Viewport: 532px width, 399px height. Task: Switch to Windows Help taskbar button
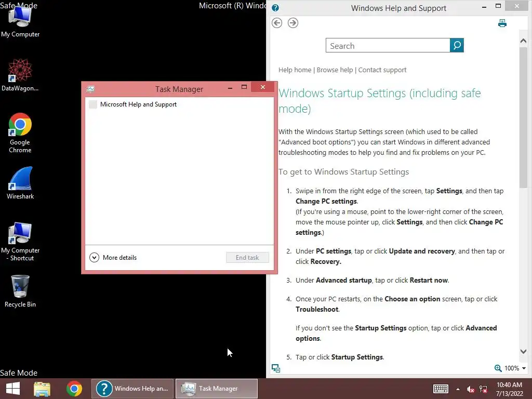[132, 389]
